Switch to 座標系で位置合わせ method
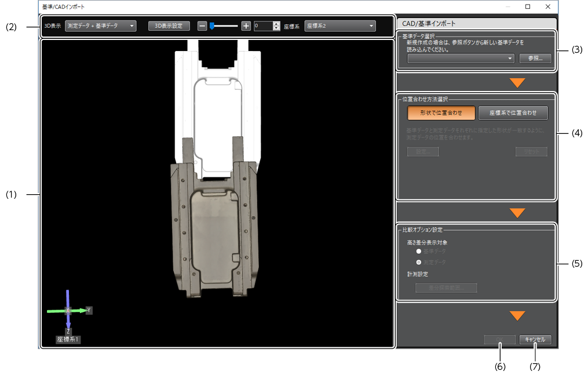The width and height of the screenshot is (588, 375). pyautogui.click(x=513, y=112)
